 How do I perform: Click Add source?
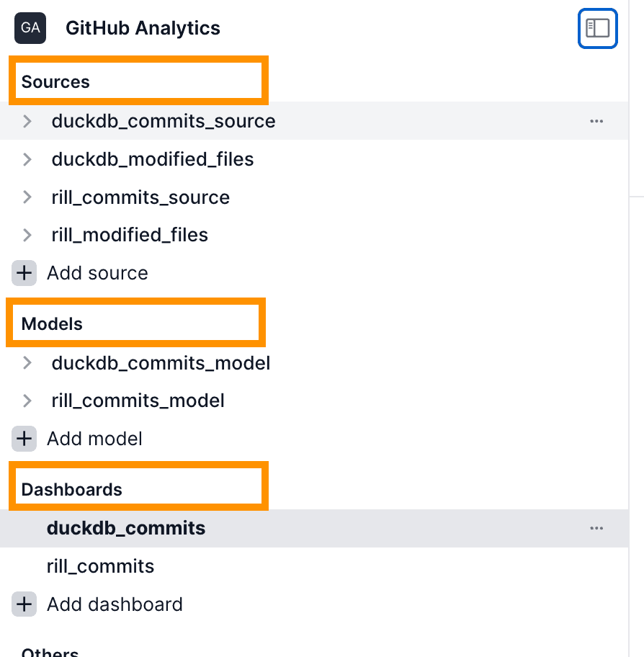tap(97, 273)
